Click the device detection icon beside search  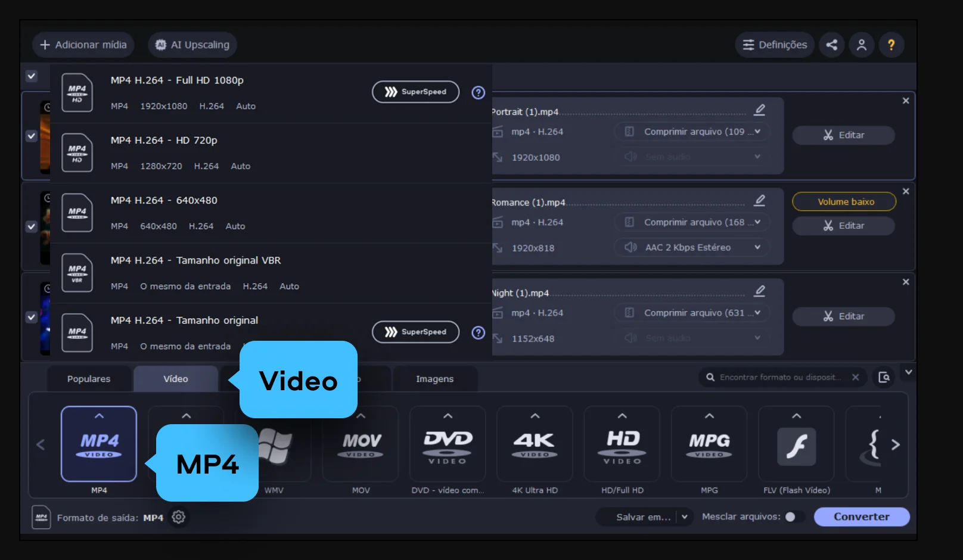point(884,377)
